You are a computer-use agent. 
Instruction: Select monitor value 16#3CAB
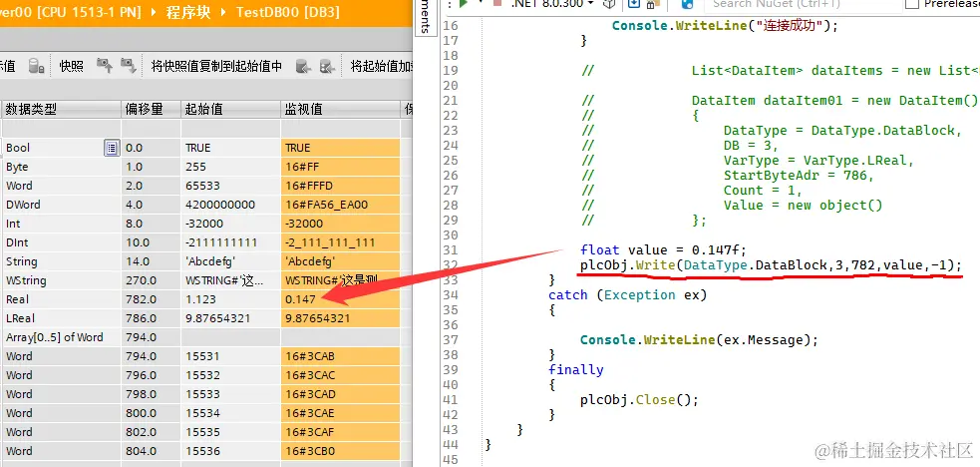click(340, 356)
